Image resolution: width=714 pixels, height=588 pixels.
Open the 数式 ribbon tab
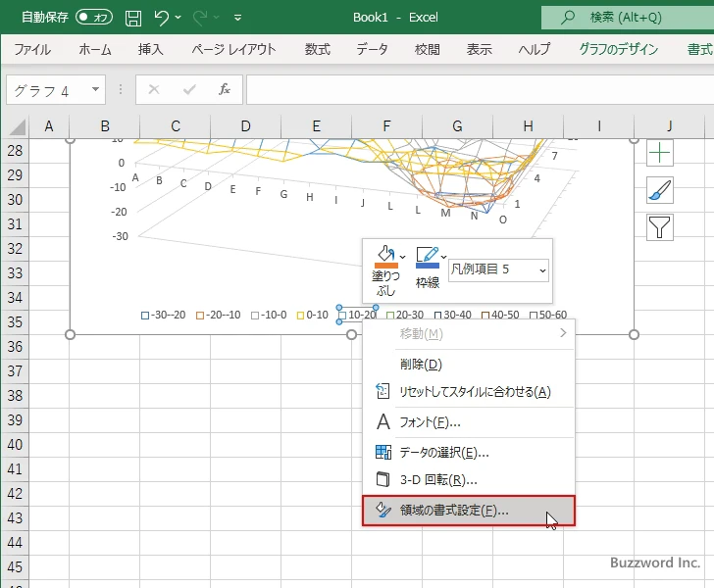[x=318, y=49]
